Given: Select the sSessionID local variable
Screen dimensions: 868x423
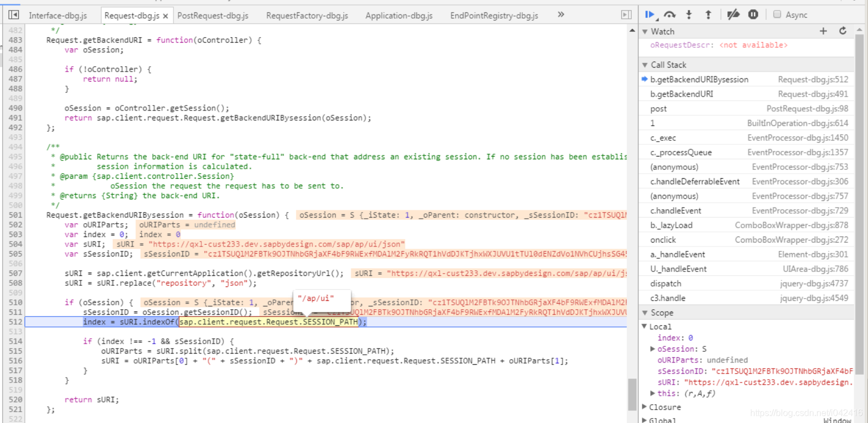Looking at the screenshot, I should (755, 371).
